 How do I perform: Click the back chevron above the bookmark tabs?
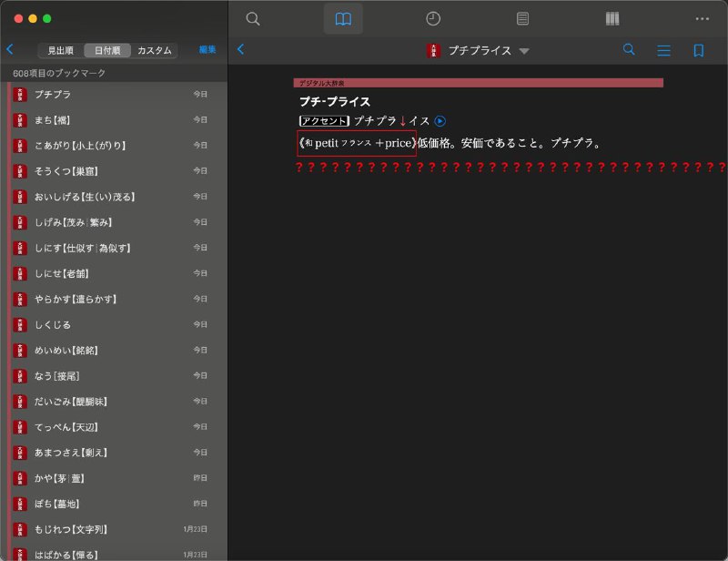tap(11, 51)
